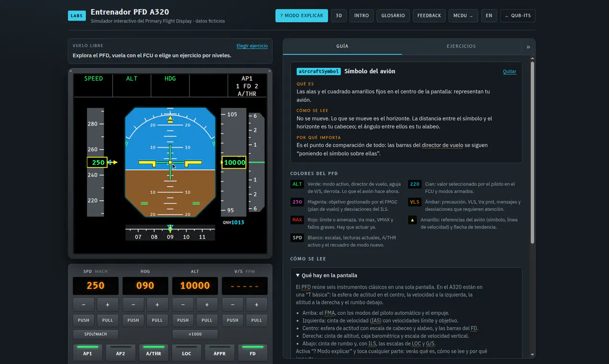This screenshot has height=364, width=609.
Task: Go back to QUB-ITS
Action: (518, 16)
